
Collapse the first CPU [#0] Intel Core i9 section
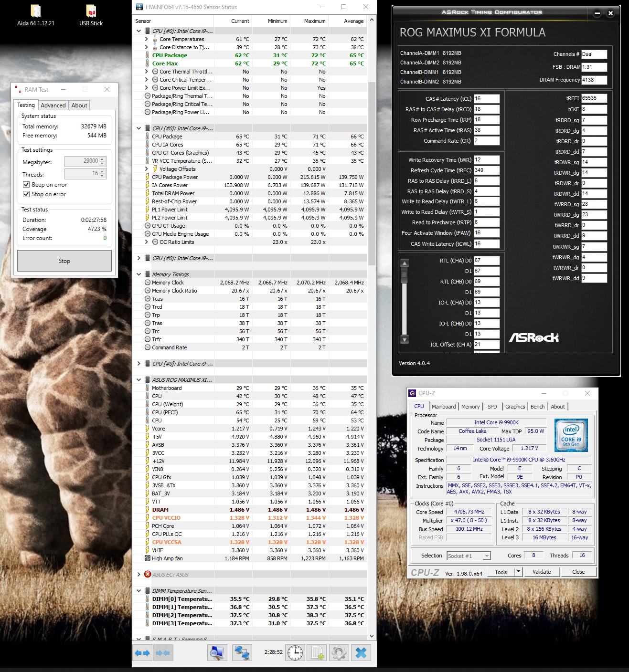coord(139,31)
